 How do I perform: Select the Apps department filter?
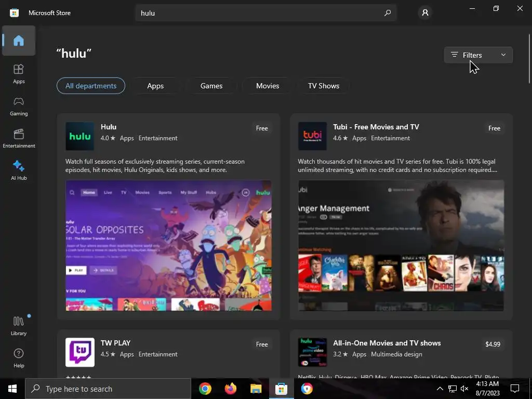[155, 86]
